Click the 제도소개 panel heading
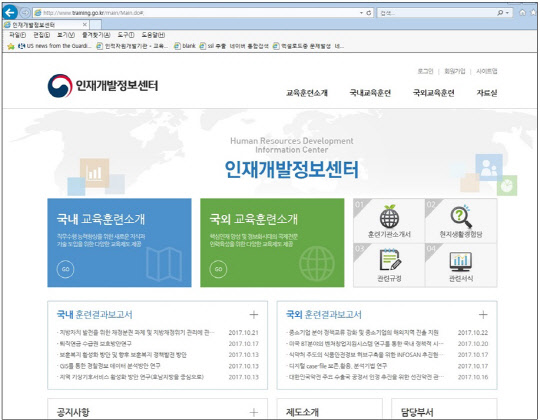 click(x=302, y=412)
